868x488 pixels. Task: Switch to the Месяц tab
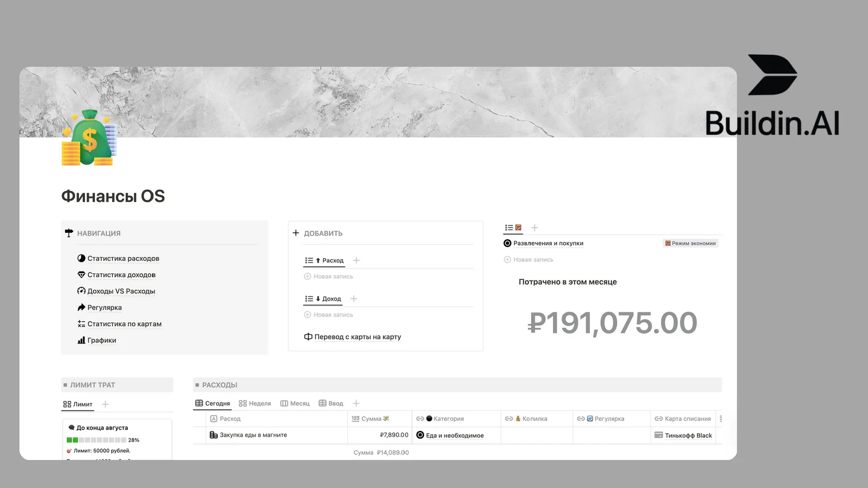pyautogui.click(x=295, y=404)
